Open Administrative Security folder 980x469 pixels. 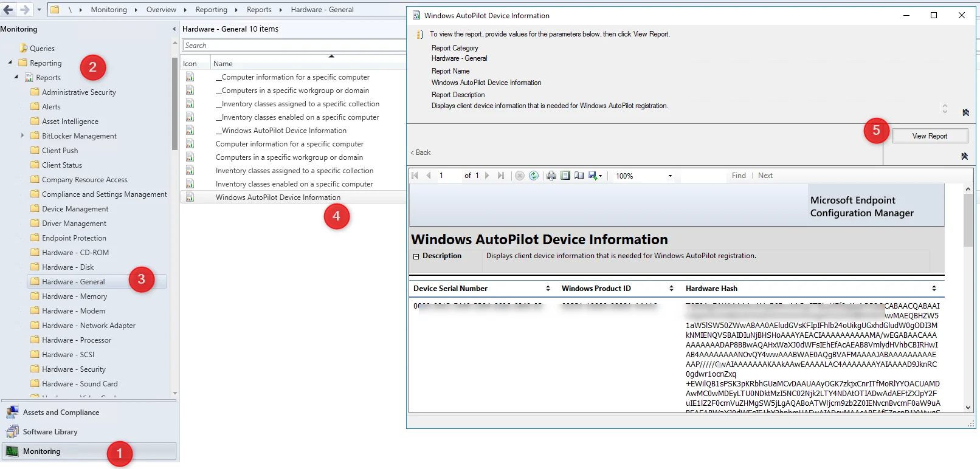[78, 92]
